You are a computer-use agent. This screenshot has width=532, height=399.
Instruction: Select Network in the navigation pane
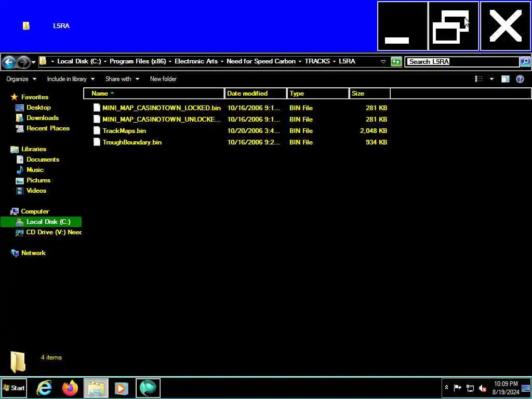[33, 253]
